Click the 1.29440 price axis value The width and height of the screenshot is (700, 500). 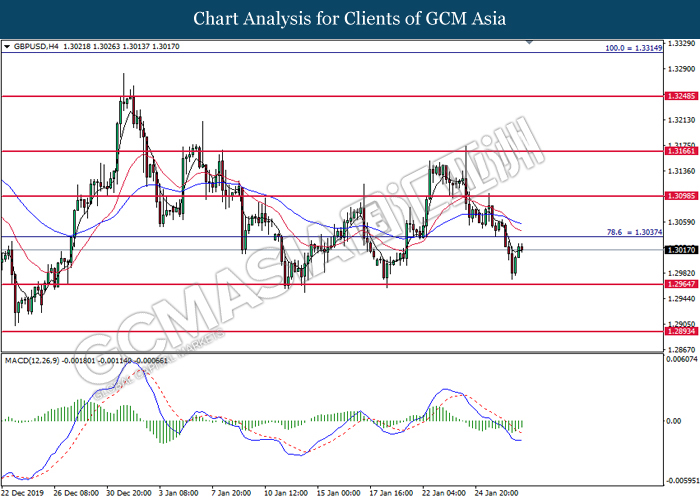(x=681, y=298)
